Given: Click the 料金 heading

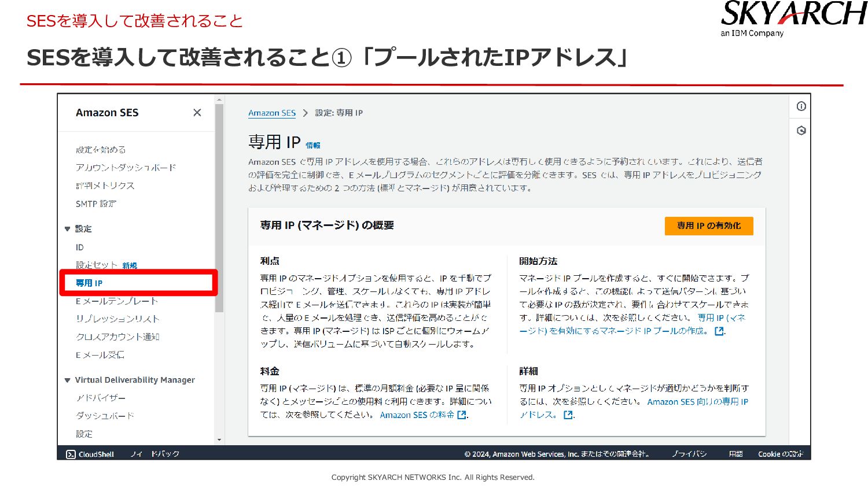Looking at the screenshot, I should pyautogui.click(x=270, y=371).
